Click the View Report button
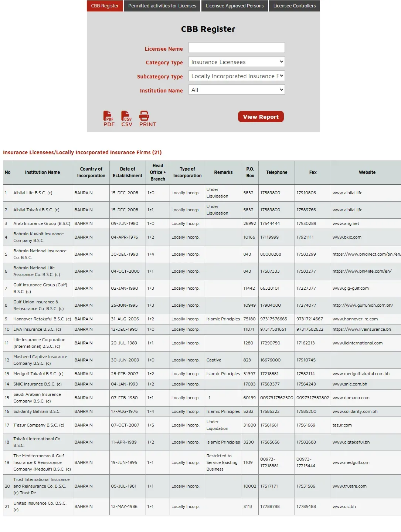Image resolution: width=401 pixels, height=532 pixels. click(x=261, y=117)
